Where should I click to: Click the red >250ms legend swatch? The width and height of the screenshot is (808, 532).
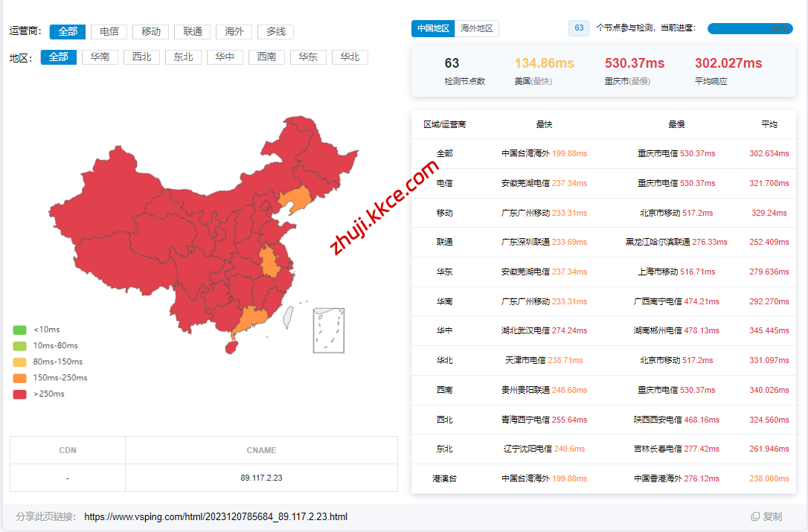20,394
